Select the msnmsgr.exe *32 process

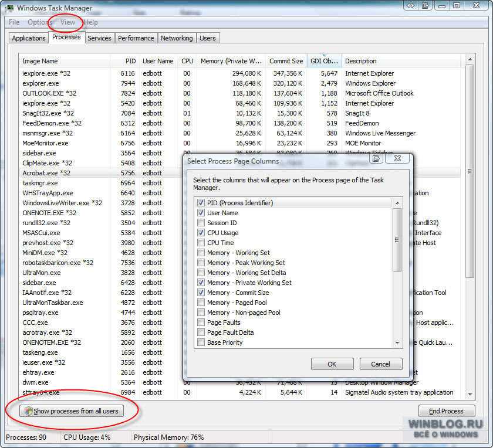click(x=239, y=133)
